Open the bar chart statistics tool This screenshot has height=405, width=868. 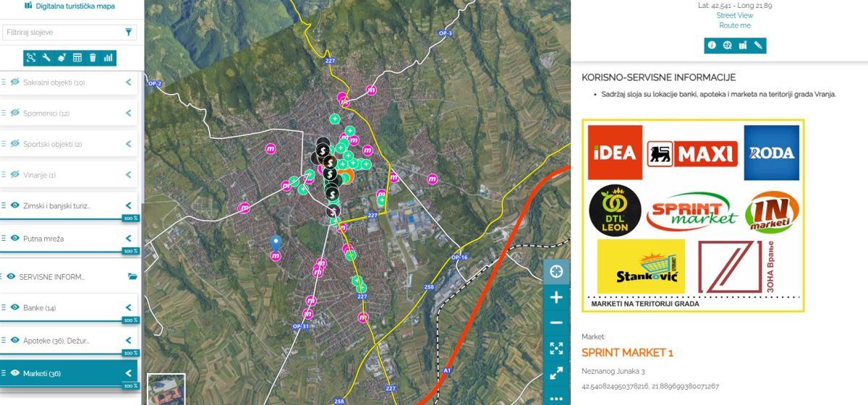pyautogui.click(x=109, y=58)
